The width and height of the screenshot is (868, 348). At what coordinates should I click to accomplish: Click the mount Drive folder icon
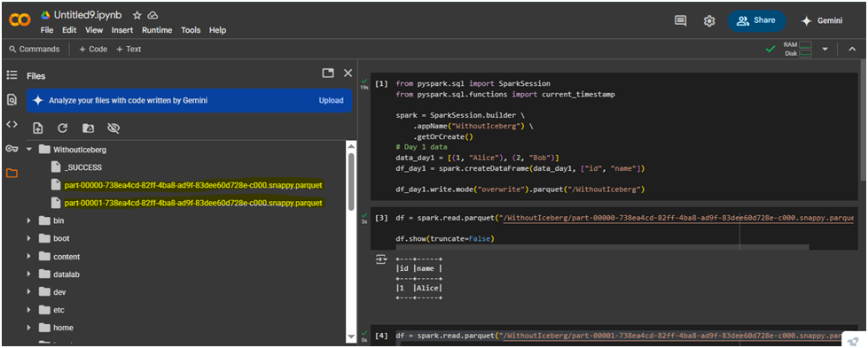coord(88,128)
